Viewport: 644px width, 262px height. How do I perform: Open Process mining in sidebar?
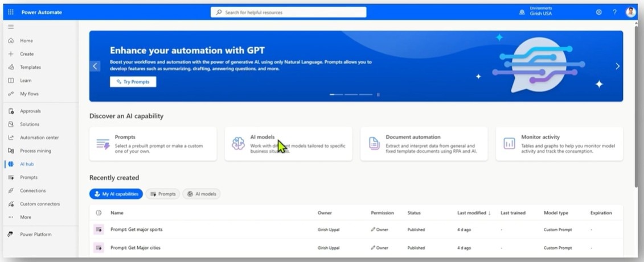click(35, 151)
